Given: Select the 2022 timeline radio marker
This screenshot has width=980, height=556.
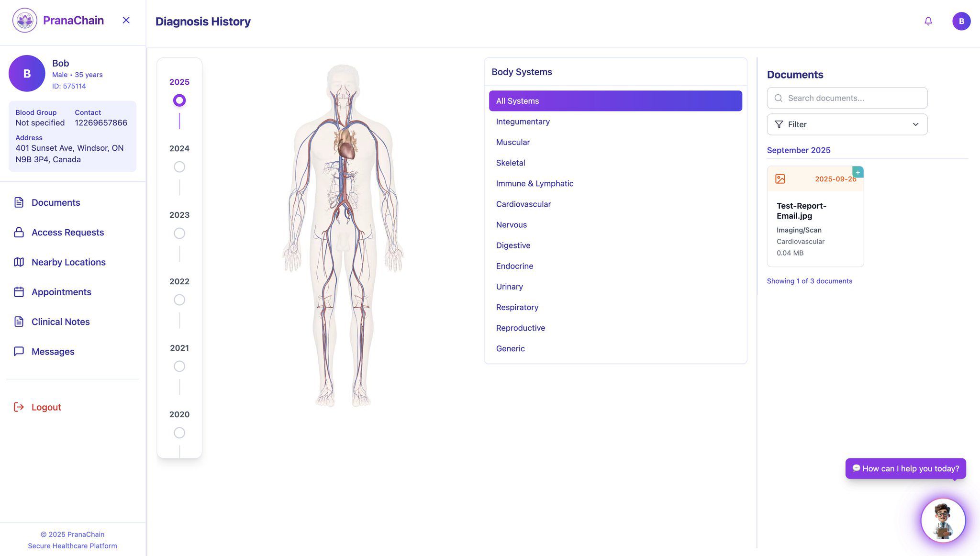Looking at the screenshot, I should [x=179, y=300].
